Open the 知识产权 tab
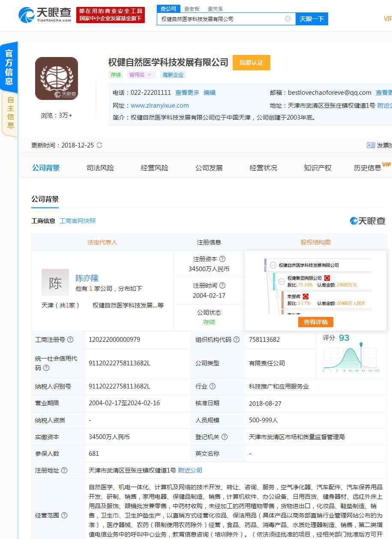The image size is (392, 539). click(x=318, y=168)
